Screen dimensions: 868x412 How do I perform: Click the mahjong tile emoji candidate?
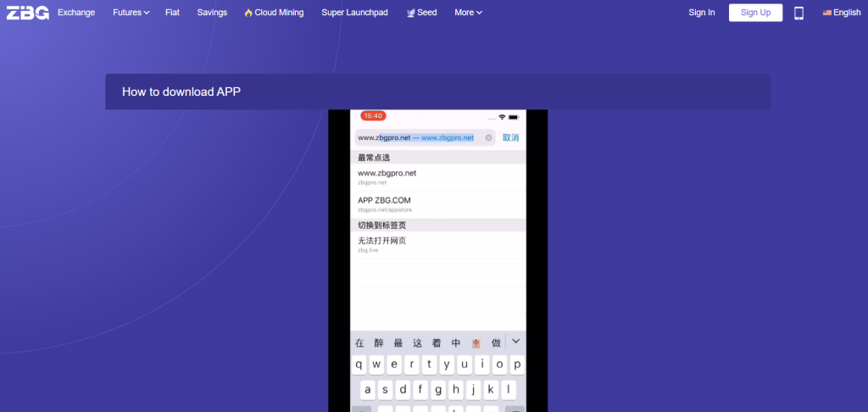tap(476, 343)
